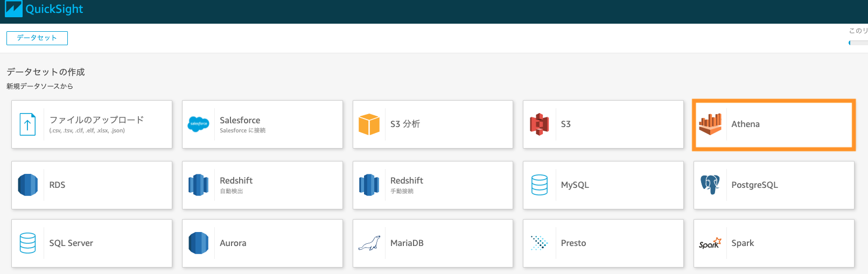Click the file upload arrow icon
This screenshot has width=868, height=274.
pyautogui.click(x=27, y=124)
